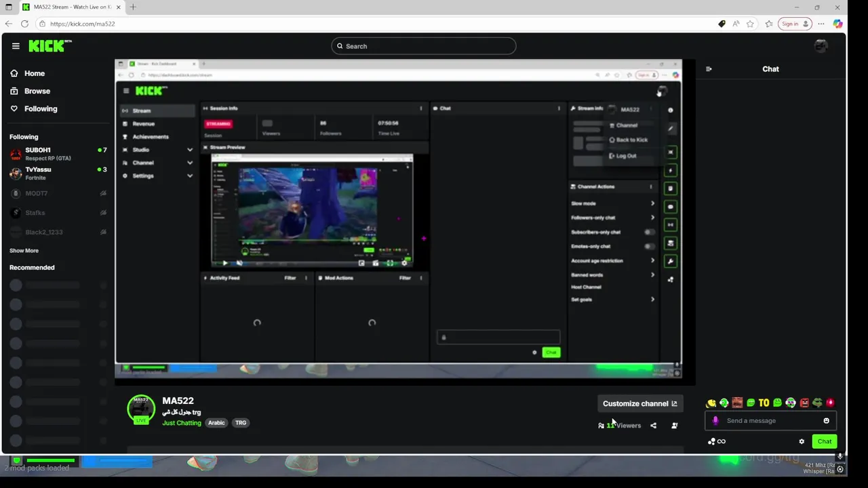Open Followers-only chat options chevron
The width and height of the screenshot is (868, 488).
coord(652,218)
